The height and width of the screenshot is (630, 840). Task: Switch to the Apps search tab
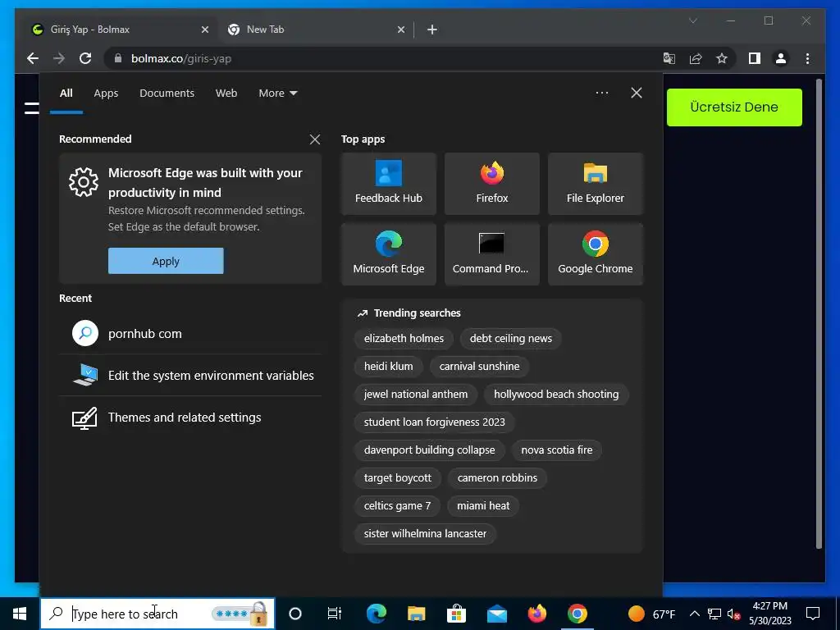pyautogui.click(x=106, y=94)
